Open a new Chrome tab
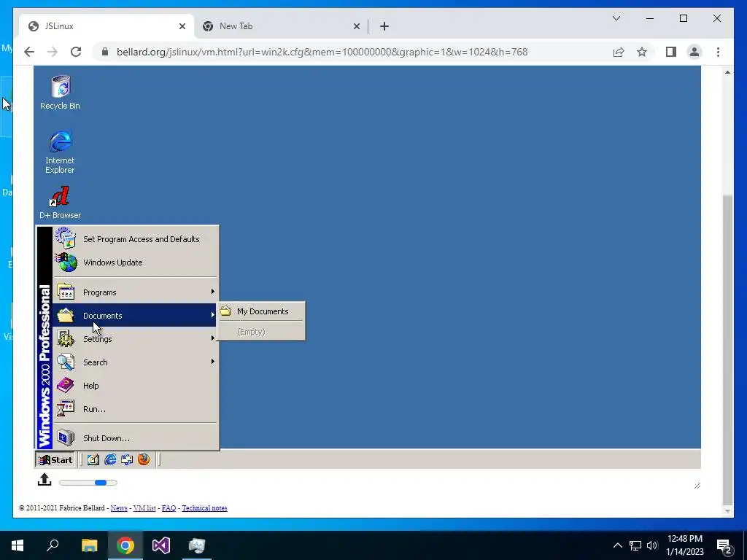This screenshot has height=560, width=747. 384,27
